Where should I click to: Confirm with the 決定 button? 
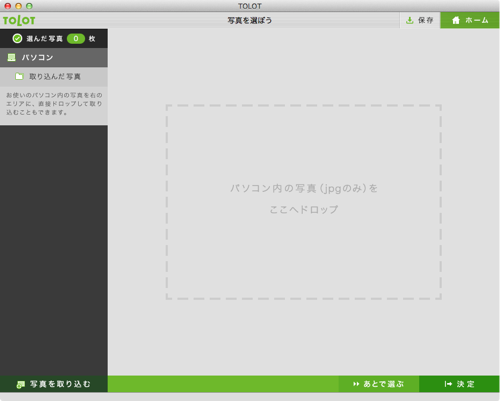(459, 384)
